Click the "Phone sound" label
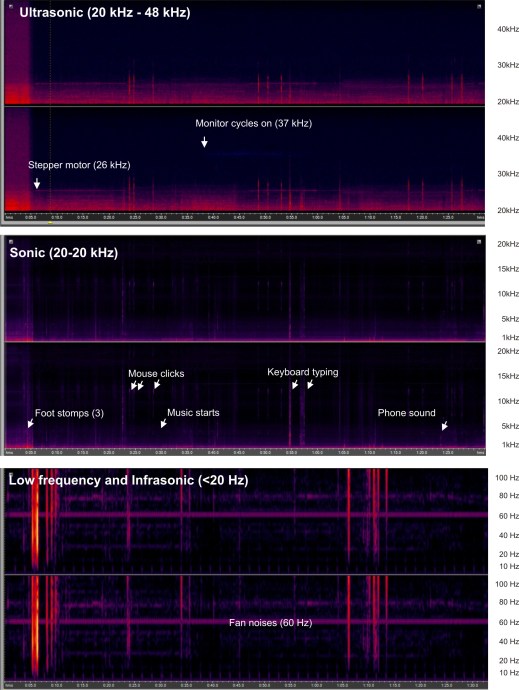 pyautogui.click(x=407, y=413)
